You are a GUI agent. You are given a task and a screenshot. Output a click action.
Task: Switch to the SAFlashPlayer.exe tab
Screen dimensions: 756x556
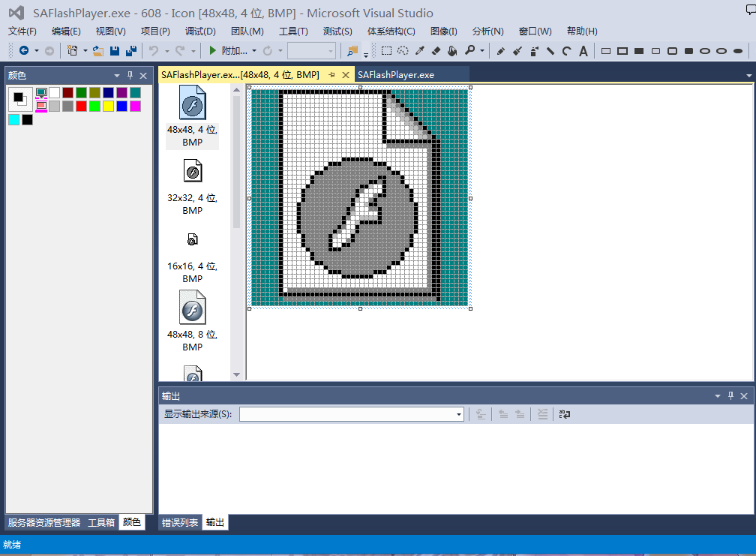click(x=396, y=75)
